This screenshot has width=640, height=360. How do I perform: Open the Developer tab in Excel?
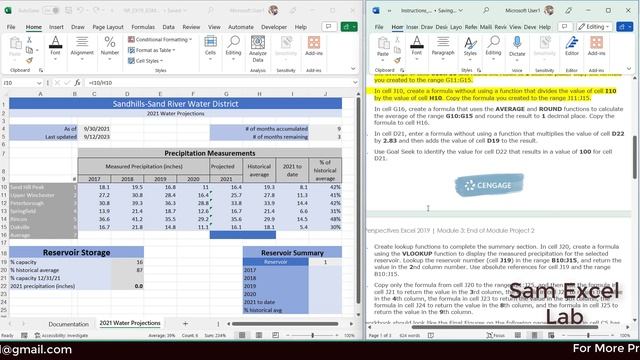pos(274,27)
